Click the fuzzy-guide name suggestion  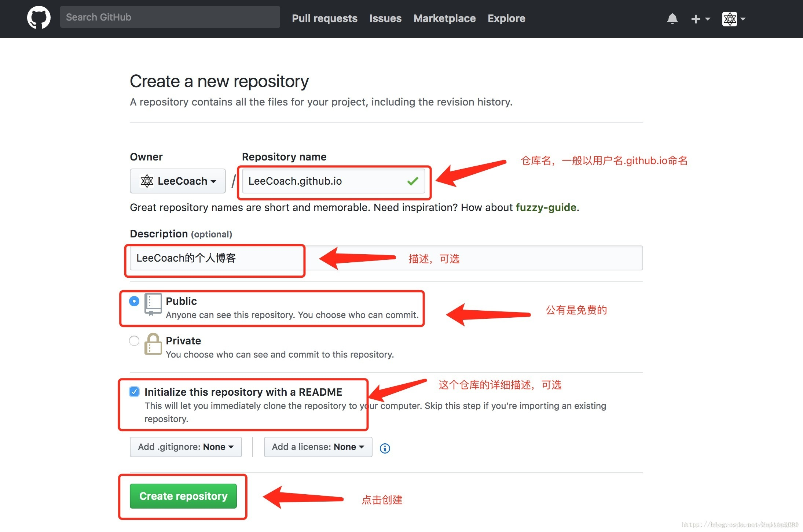tap(546, 207)
